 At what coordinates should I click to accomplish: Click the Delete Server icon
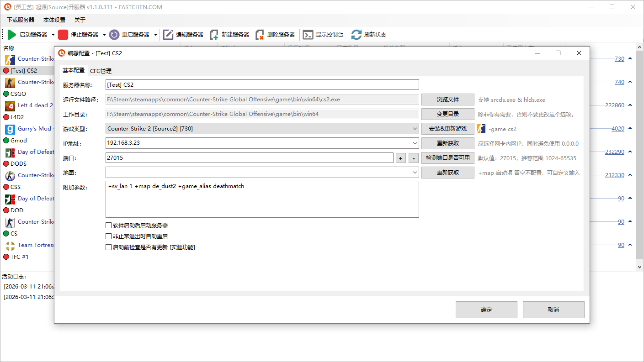(x=260, y=35)
